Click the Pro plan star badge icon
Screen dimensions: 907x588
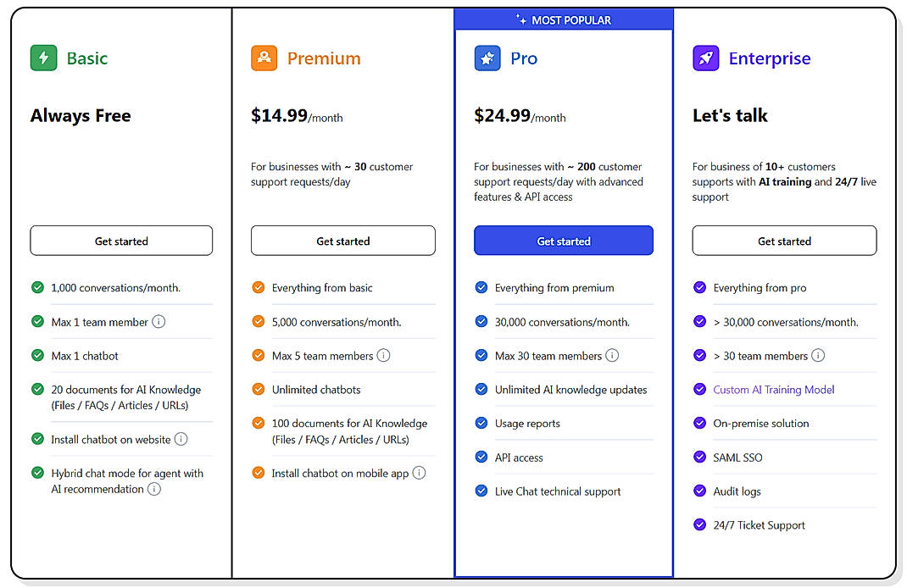pos(485,58)
